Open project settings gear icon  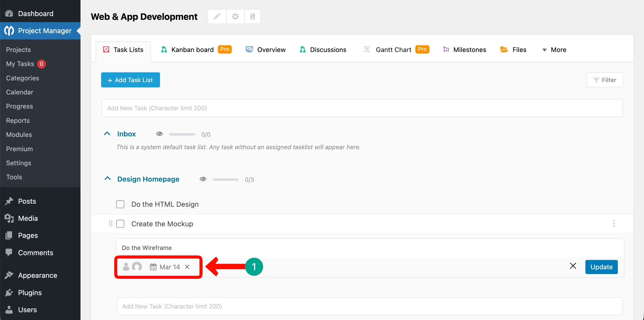click(235, 16)
